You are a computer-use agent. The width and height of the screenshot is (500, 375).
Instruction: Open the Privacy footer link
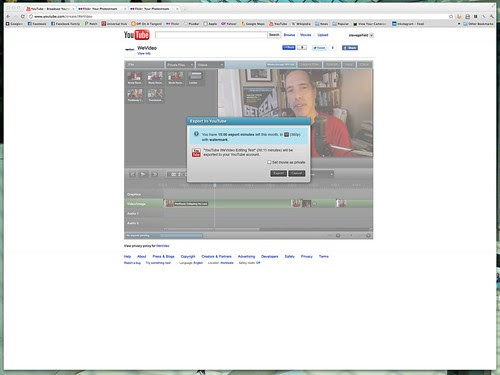[x=307, y=256]
